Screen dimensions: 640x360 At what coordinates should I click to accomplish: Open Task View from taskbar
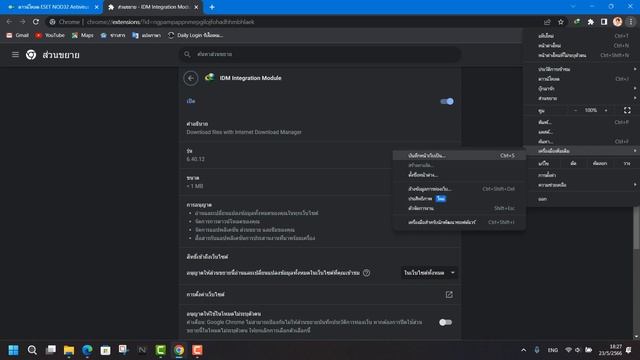pyautogui.click(x=51, y=350)
